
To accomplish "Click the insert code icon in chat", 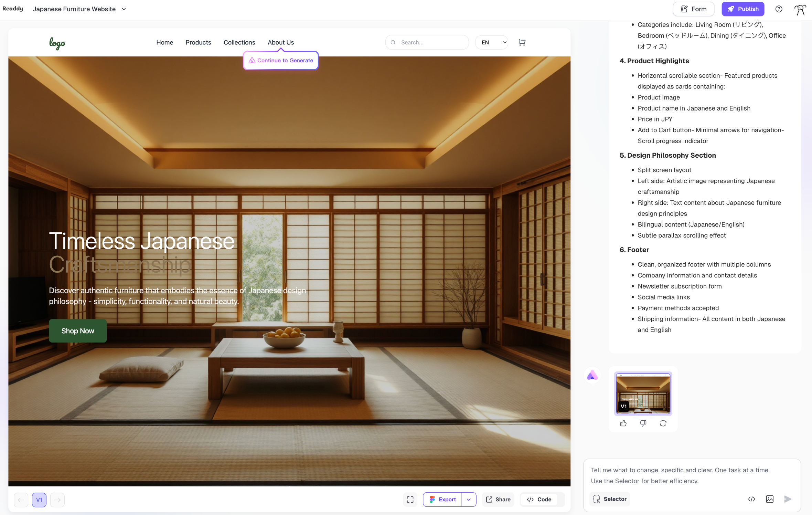I will 751,499.
